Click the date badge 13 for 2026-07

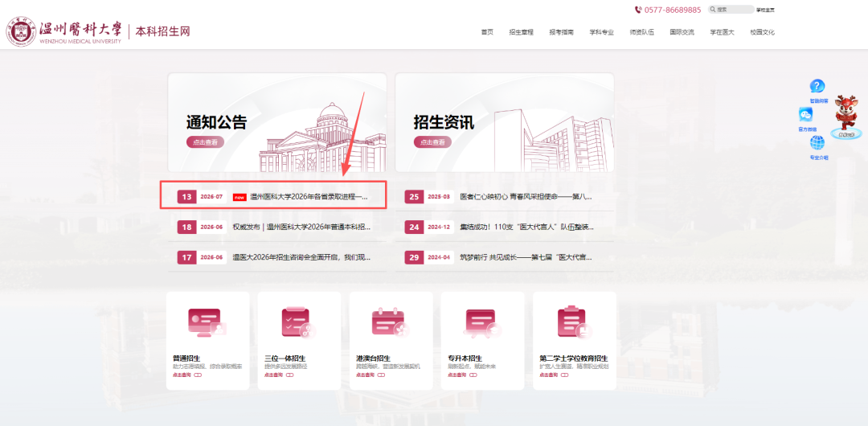coord(186,197)
